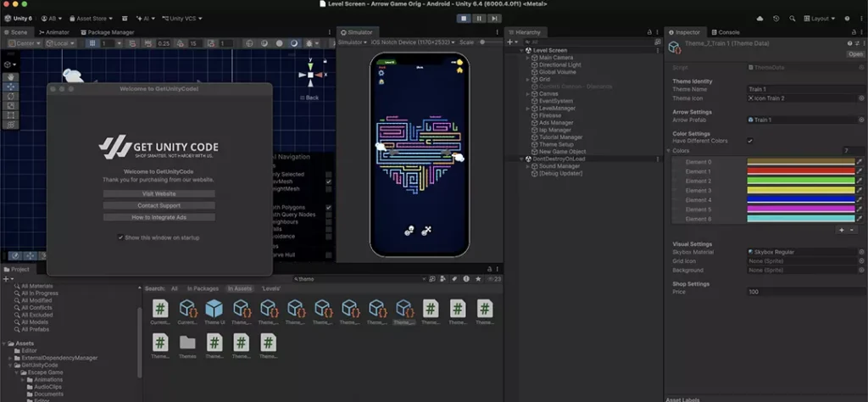Open the Undo History icon
Screen dimensions: 868x402
coord(776,19)
